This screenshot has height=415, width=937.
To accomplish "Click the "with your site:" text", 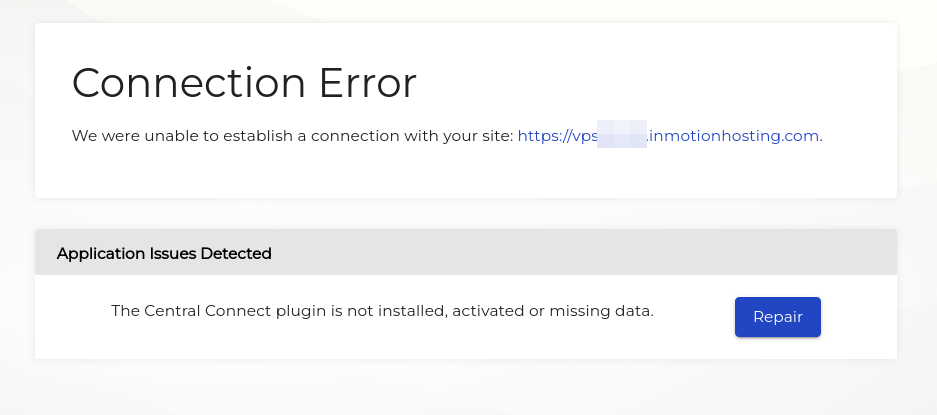I will (x=462, y=135).
